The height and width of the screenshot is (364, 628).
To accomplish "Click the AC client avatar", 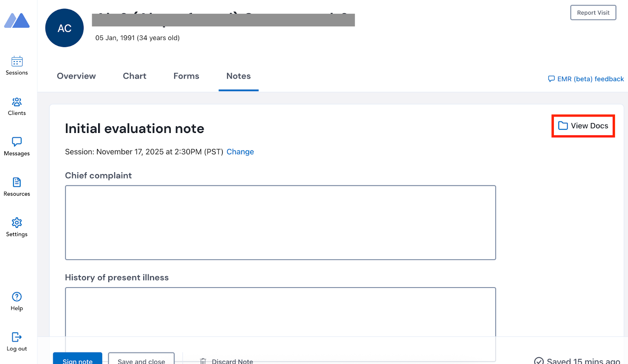I will click(64, 28).
